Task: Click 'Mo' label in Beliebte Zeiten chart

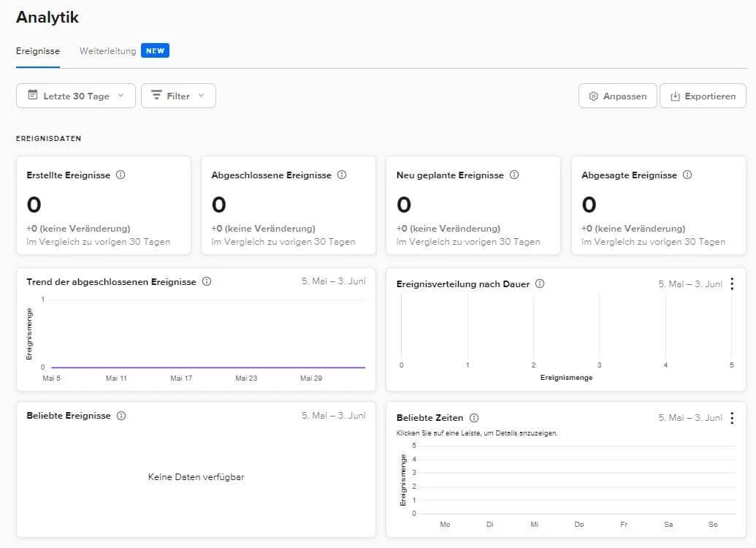Action: pyautogui.click(x=445, y=525)
